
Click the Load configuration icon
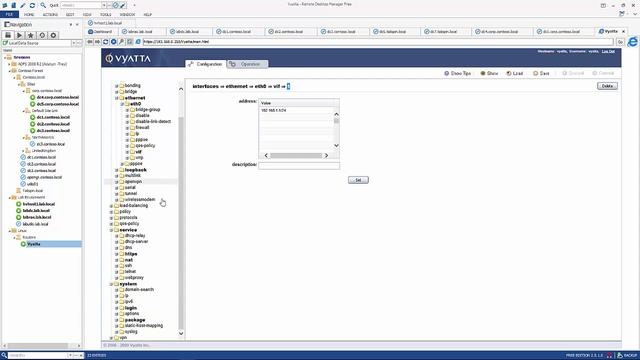(x=509, y=73)
